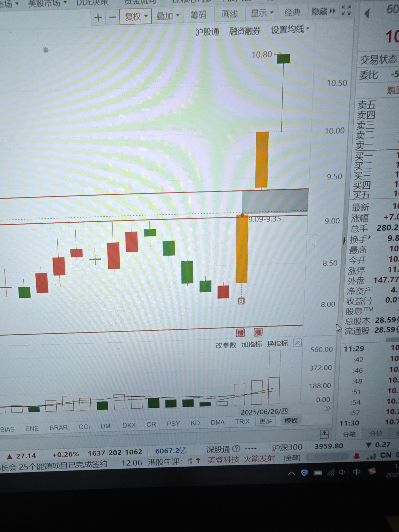
Task: Toggle fullscreen chart with expand arrows icon
Action: pos(346,10)
